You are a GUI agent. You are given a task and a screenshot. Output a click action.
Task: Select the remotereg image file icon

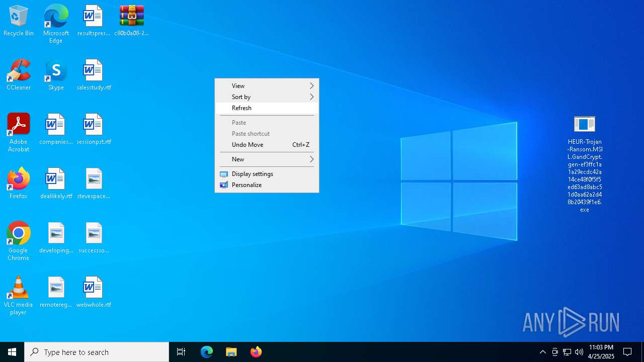point(56,293)
